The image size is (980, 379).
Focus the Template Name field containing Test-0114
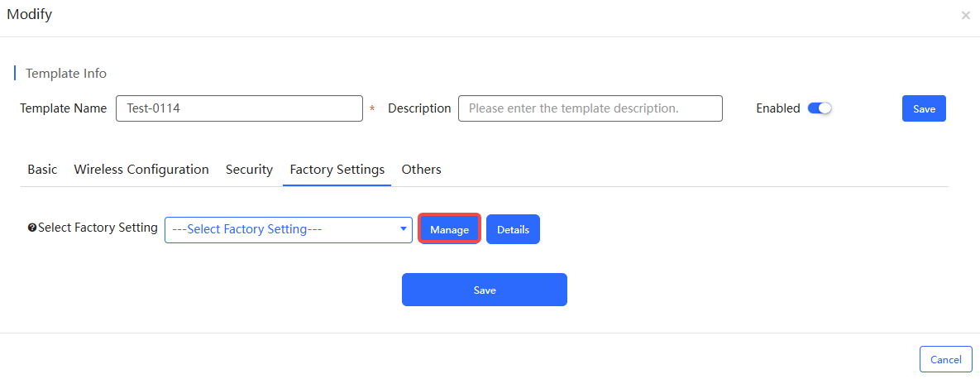tap(239, 108)
